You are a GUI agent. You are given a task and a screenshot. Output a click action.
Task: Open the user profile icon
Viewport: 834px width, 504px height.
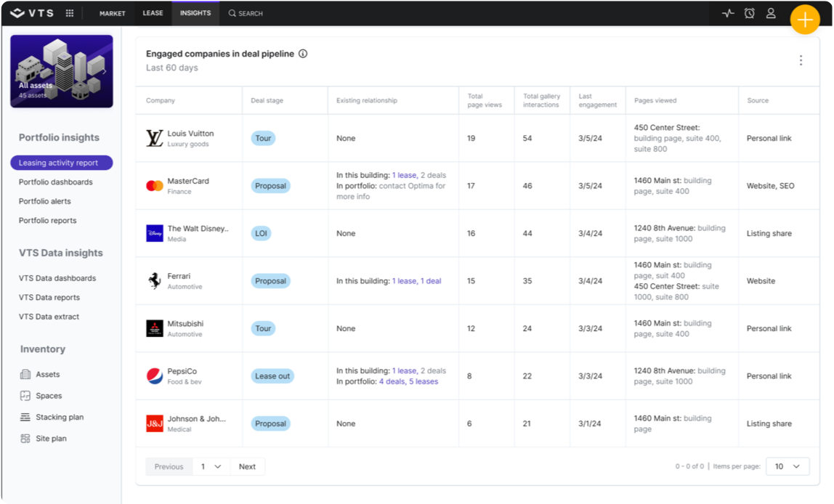click(x=771, y=13)
